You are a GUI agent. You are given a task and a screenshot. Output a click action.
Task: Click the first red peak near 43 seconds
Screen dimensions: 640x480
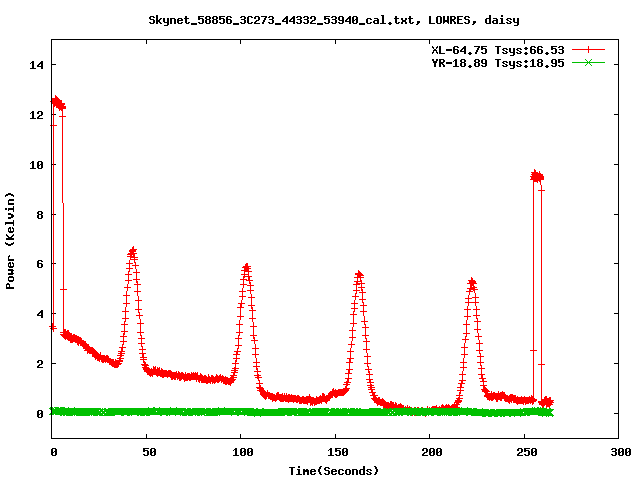tap(132, 252)
